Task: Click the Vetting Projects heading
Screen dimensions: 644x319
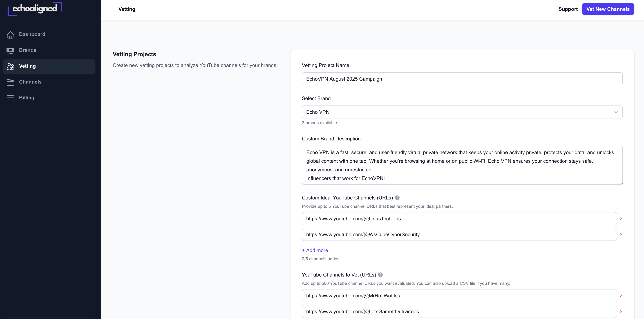Action: [x=134, y=54]
